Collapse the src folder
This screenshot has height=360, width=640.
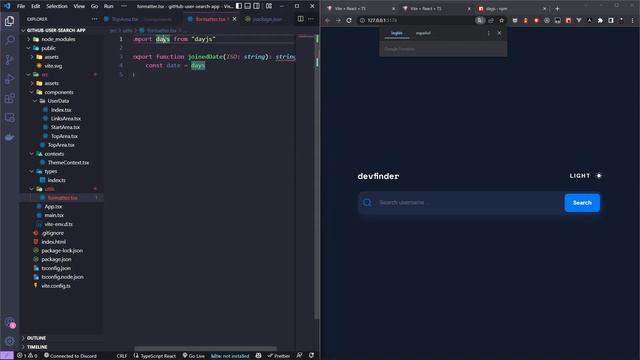tap(44, 75)
